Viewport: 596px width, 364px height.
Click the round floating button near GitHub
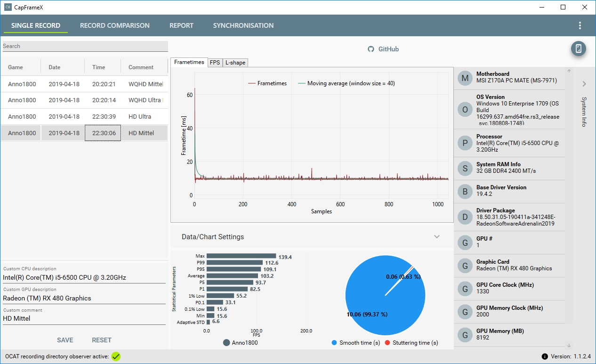[x=579, y=49]
